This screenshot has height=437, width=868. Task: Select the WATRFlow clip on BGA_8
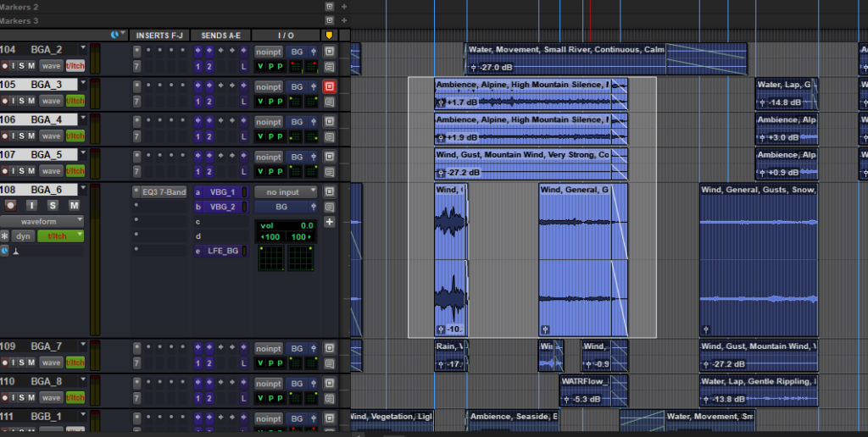point(593,390)
